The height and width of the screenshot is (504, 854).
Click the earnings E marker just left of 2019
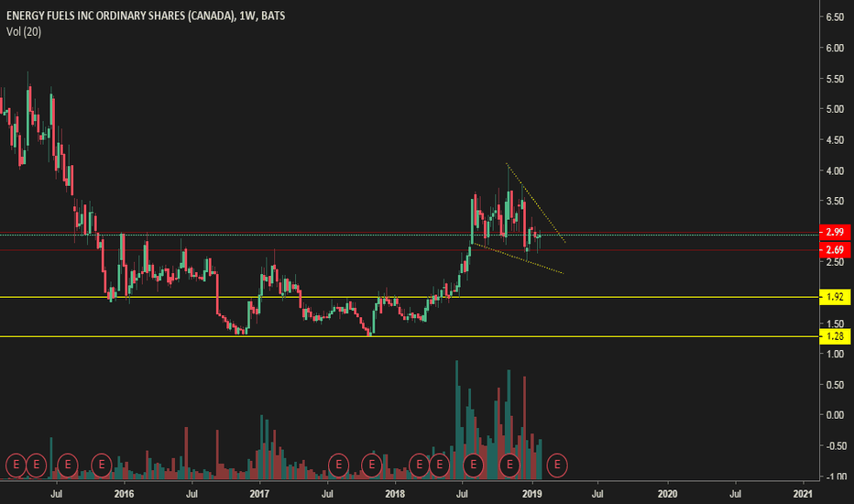(509, 465)
